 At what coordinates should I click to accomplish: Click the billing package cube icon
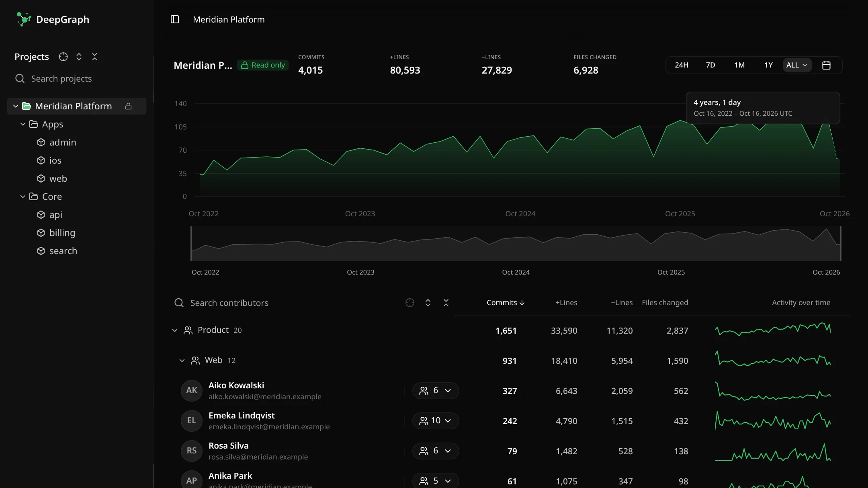click(41, 233)
